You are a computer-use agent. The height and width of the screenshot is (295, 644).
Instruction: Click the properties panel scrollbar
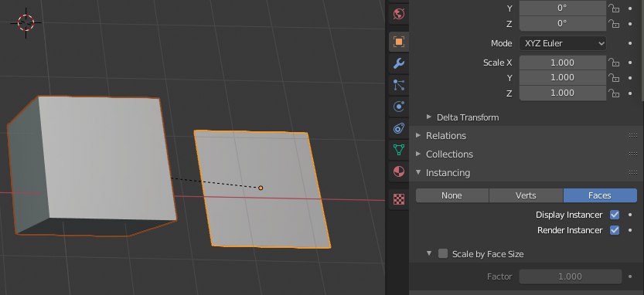tap(642, 49)
